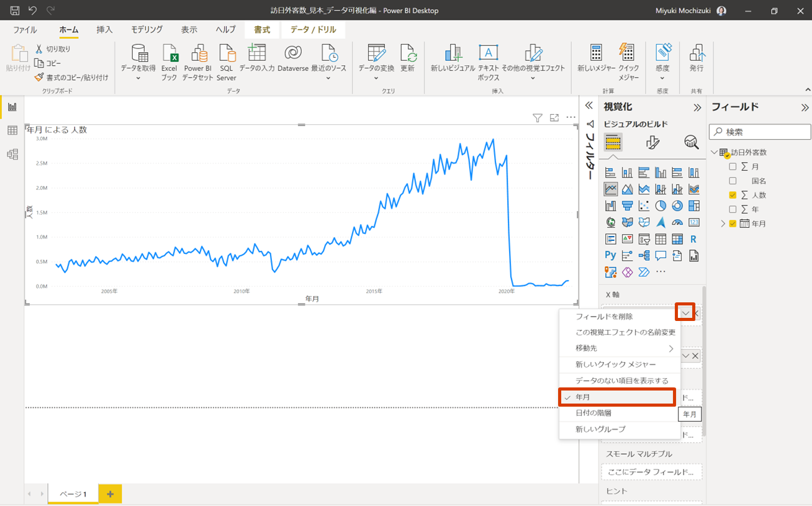Open the 表示 ribbon tab
This screenshot has width=812, height=506.
click(x=189, y=30)
